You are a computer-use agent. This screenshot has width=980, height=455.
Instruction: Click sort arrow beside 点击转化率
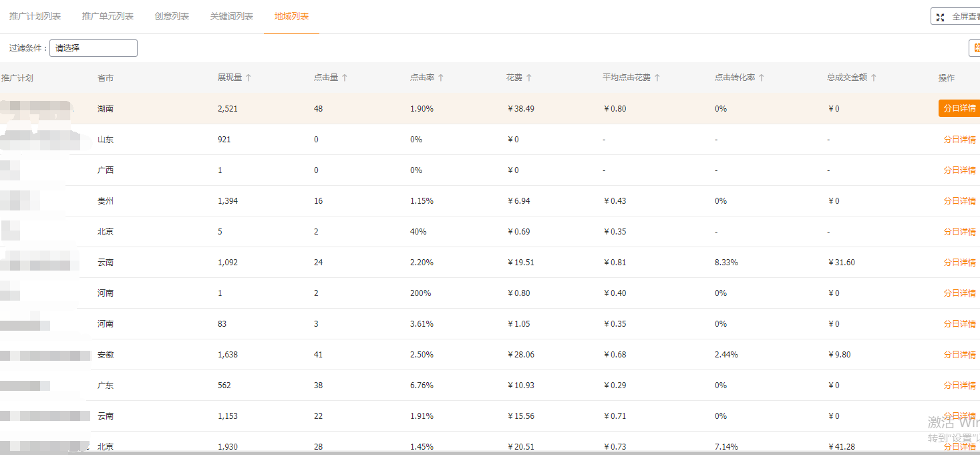[762, 78]
